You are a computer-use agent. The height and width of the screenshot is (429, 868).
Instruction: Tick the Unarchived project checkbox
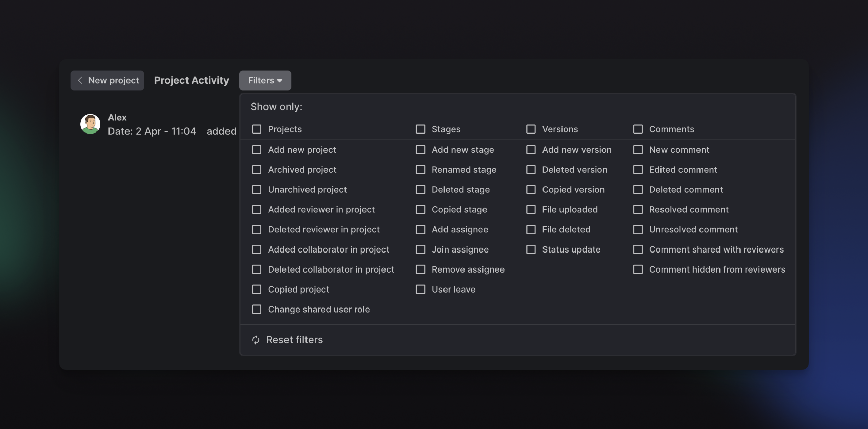point(257,190)
